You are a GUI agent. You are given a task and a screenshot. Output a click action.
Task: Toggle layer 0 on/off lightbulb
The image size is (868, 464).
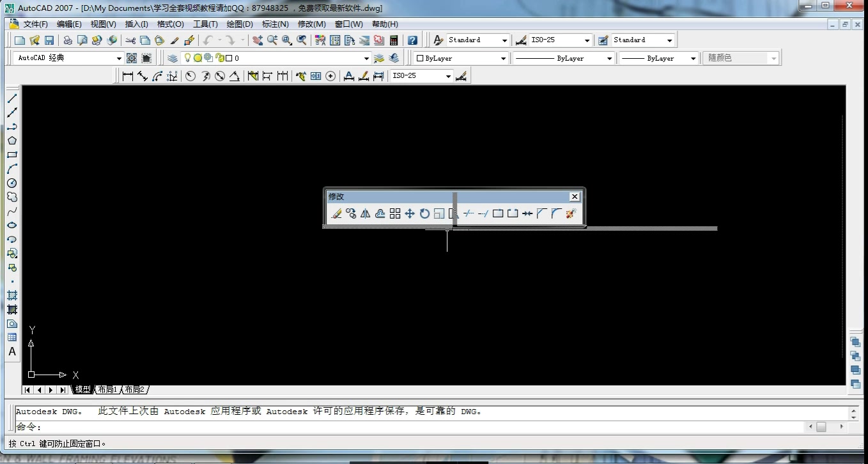click(x=187, y=58)
